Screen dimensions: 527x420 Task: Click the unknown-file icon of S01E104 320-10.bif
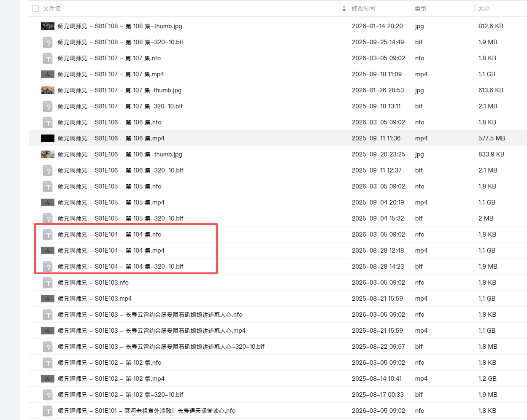point(48,267)
